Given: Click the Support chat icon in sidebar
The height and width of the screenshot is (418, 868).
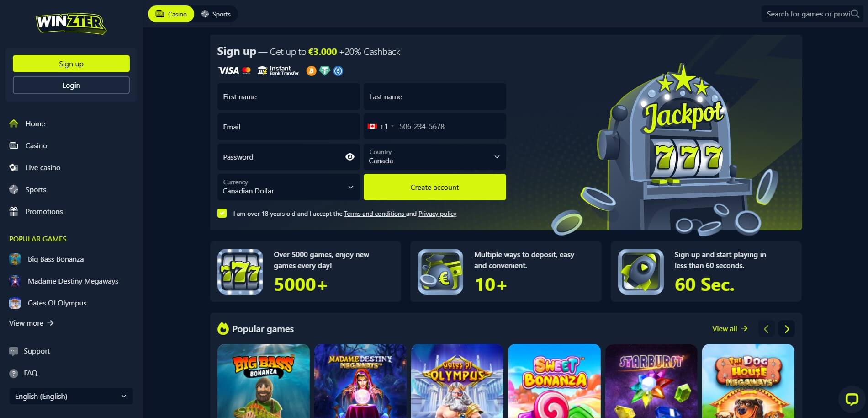Looking at the screenshot, I should [14, 351].
